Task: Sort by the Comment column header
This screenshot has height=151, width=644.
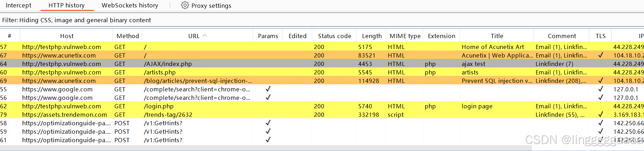Action: (562, 36)
